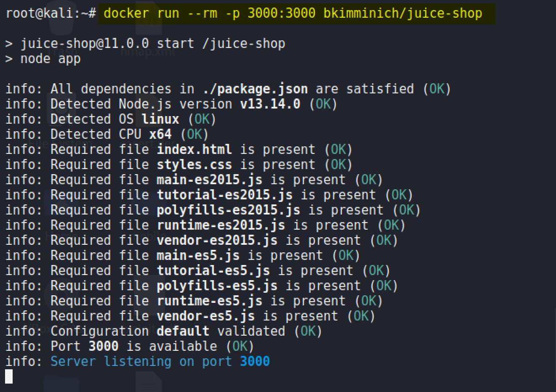Image resolution: width=556 pixels, height=392 pixels.
Task: Click the 'Detected CPU x64' line
Action: click(107, 135)
